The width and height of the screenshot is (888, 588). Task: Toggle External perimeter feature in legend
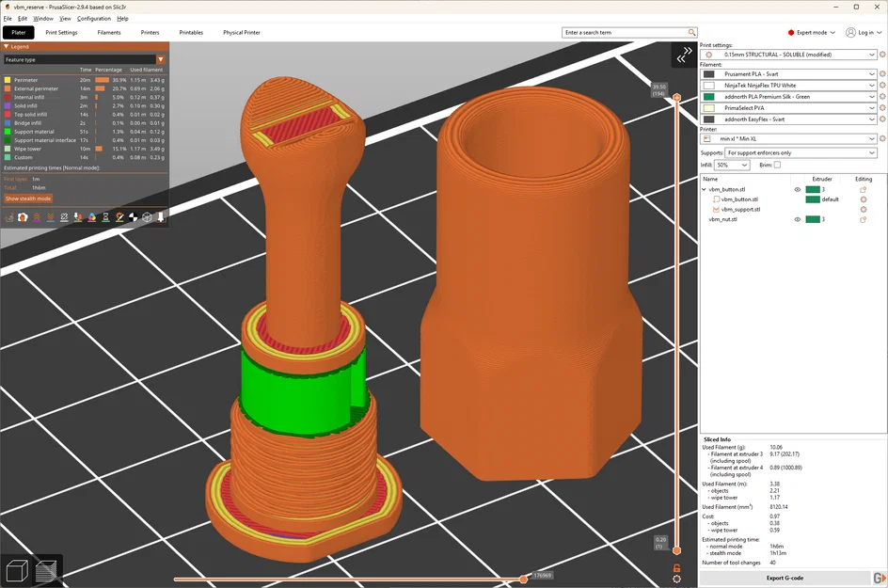click(84, 88)
